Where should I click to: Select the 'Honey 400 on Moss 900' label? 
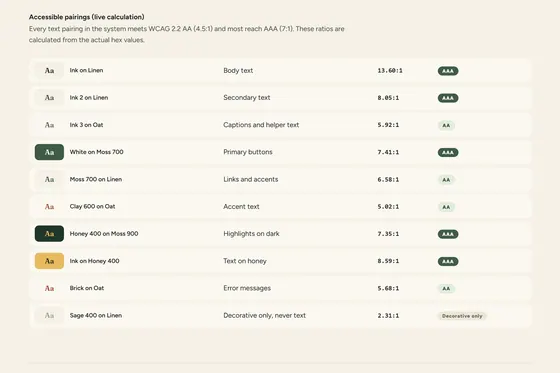104,234
